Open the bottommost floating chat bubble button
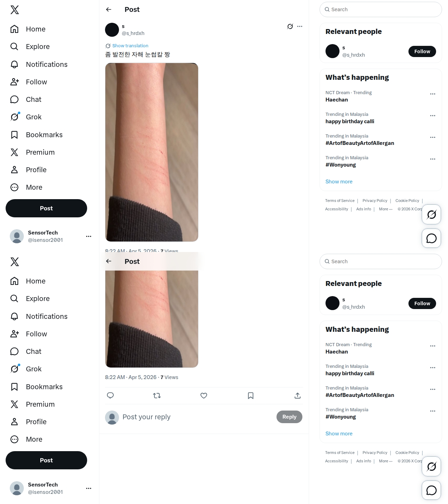 tap(431, 490)
